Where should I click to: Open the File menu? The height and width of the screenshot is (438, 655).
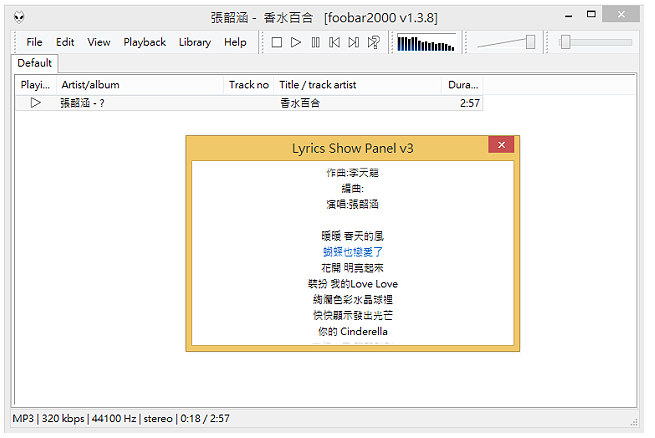34,42
